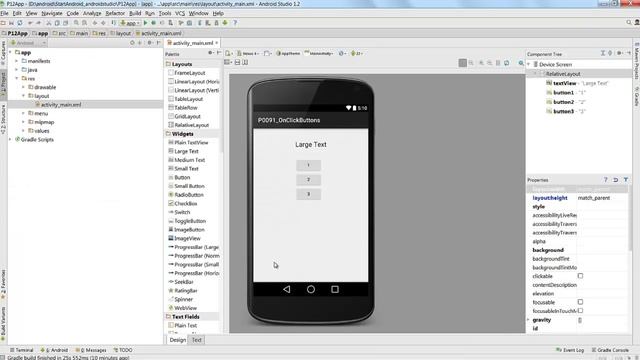Open the Terminal tool window
Screen dimensions: 640x360
point(22,350)
